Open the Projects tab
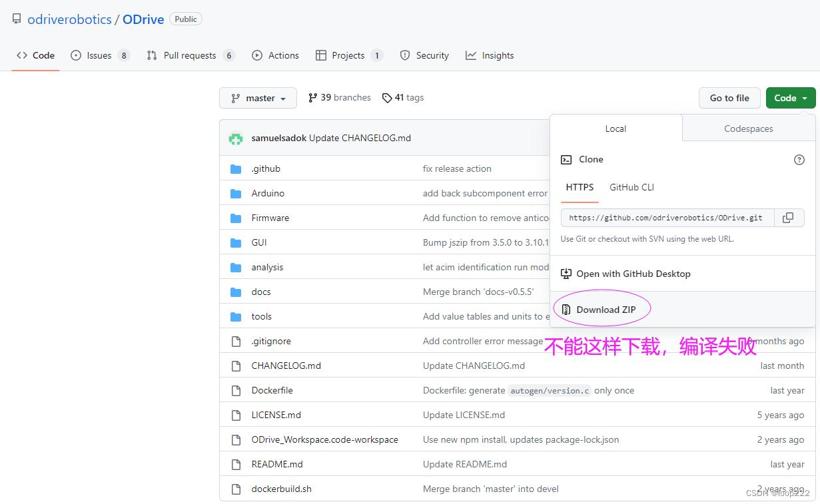The image size is (820, 504). (x=349, y=55)
